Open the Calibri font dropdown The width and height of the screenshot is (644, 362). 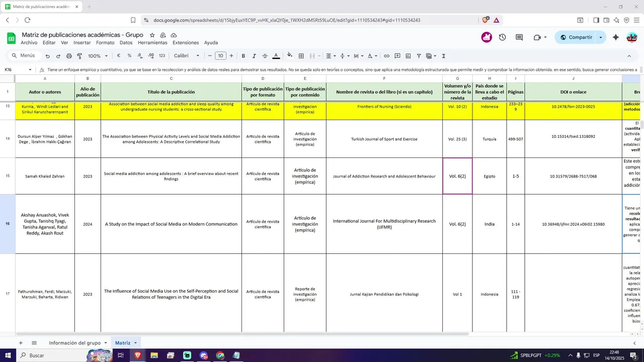pyautogui.click(x=187, y=56)
